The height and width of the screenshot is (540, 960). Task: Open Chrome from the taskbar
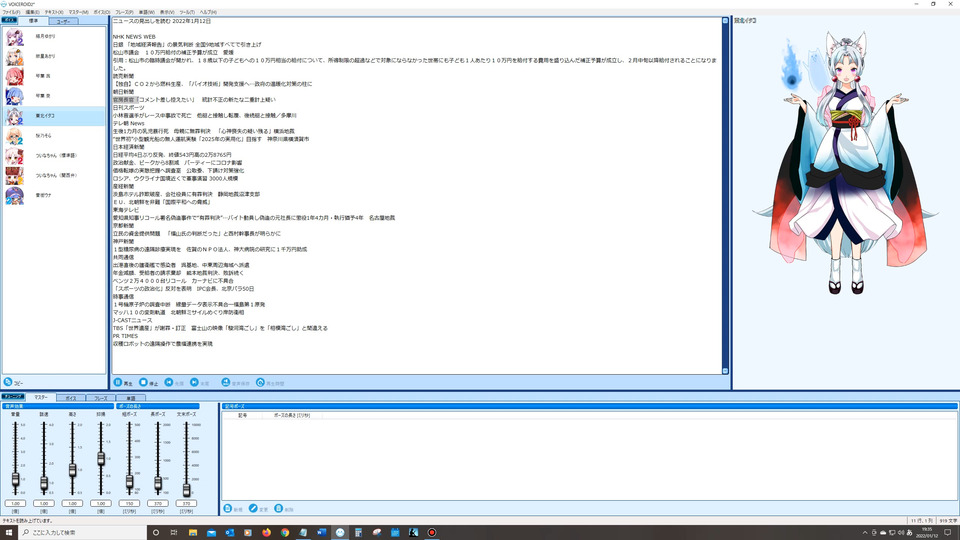[x=285, y=533]
